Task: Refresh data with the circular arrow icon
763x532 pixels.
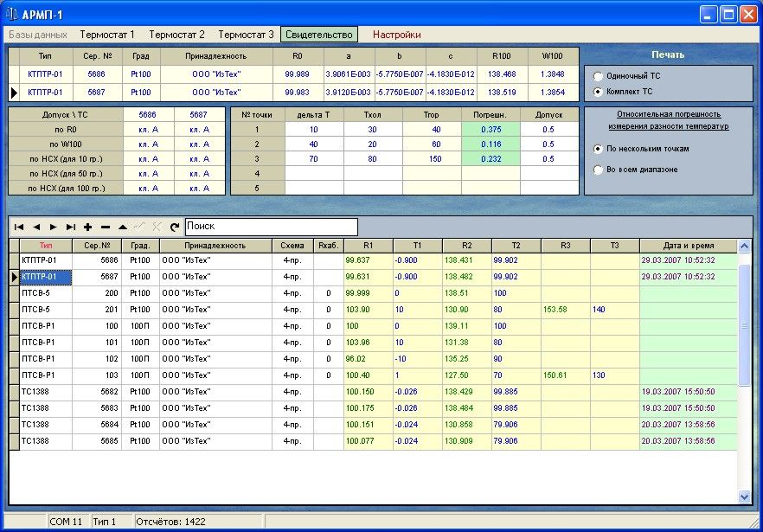Action: point(174,227)
